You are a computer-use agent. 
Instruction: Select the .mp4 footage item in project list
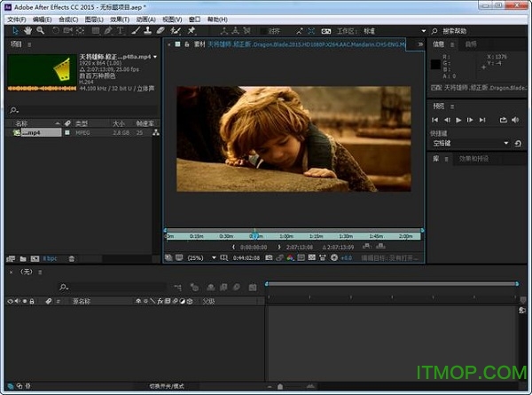[x=41, y=133]
